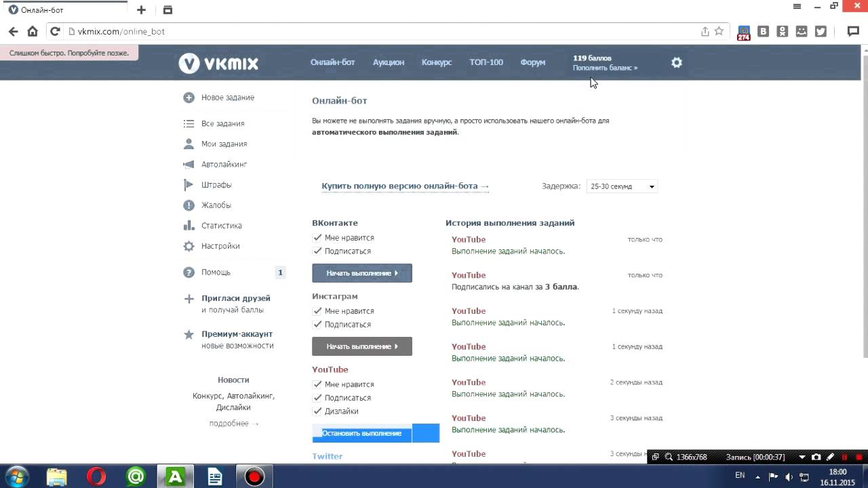Viewport: 868px width, 488px height.
Task: Click the share icon in address bar
Action: pos(705,31)
